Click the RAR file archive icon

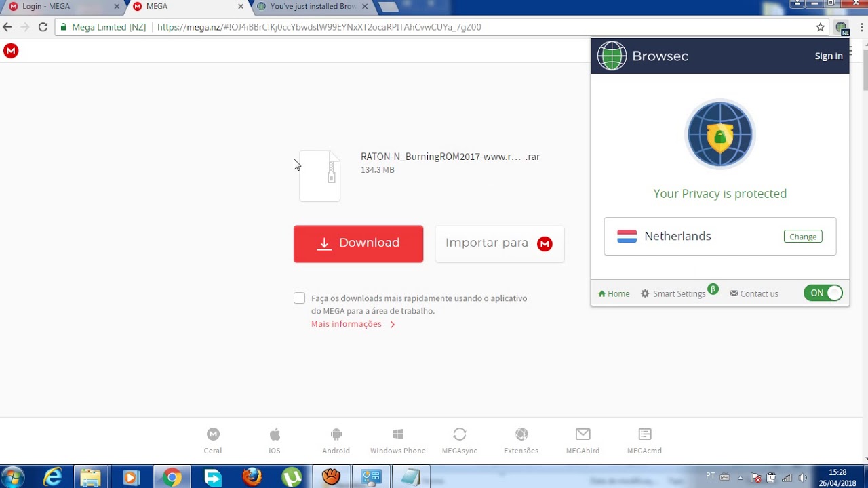point(320,176)
